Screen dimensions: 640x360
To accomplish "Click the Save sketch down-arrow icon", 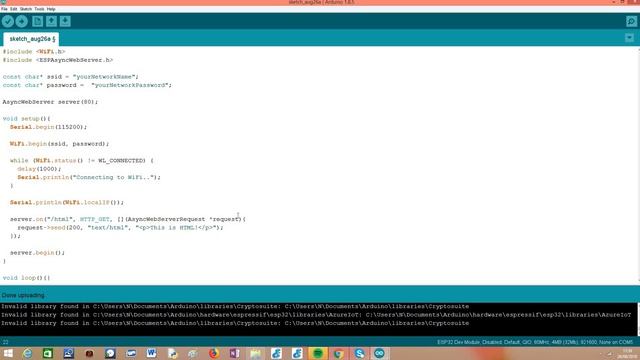I will click(x=65, y=21).
